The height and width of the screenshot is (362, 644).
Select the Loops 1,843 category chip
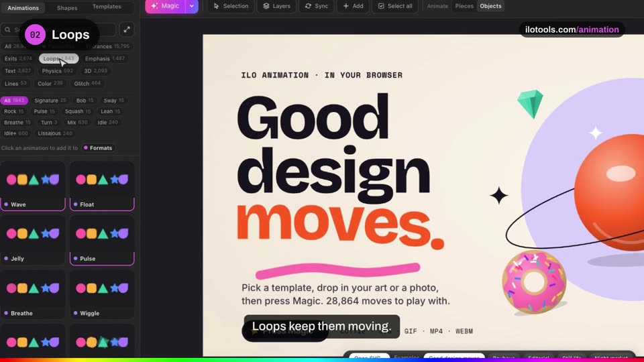pyautogui.click(x=59, y=59)
